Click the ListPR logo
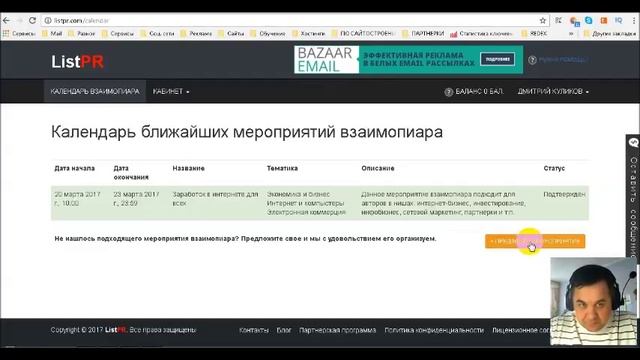 click(77, 62)
